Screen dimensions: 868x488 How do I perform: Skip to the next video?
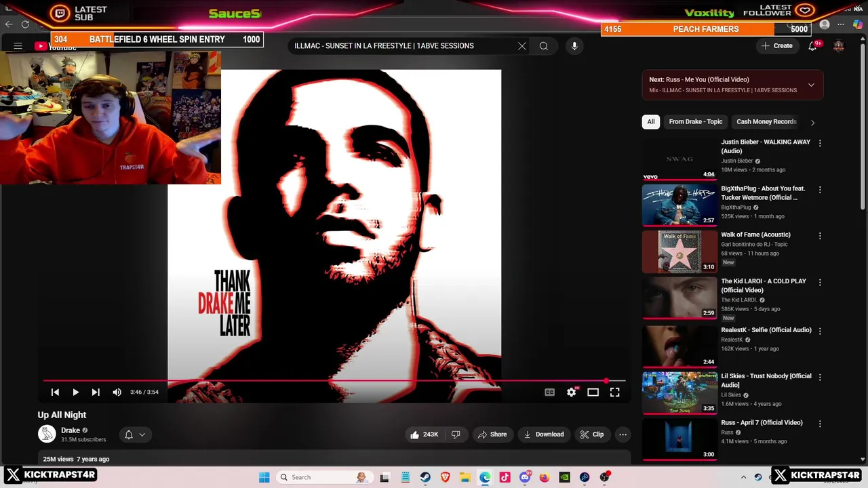coord(96,392)
